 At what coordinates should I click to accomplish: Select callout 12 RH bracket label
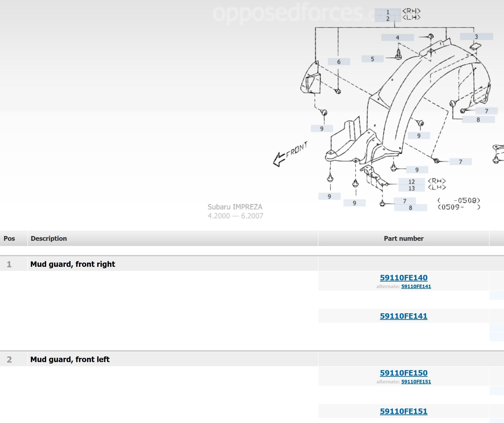411,182
